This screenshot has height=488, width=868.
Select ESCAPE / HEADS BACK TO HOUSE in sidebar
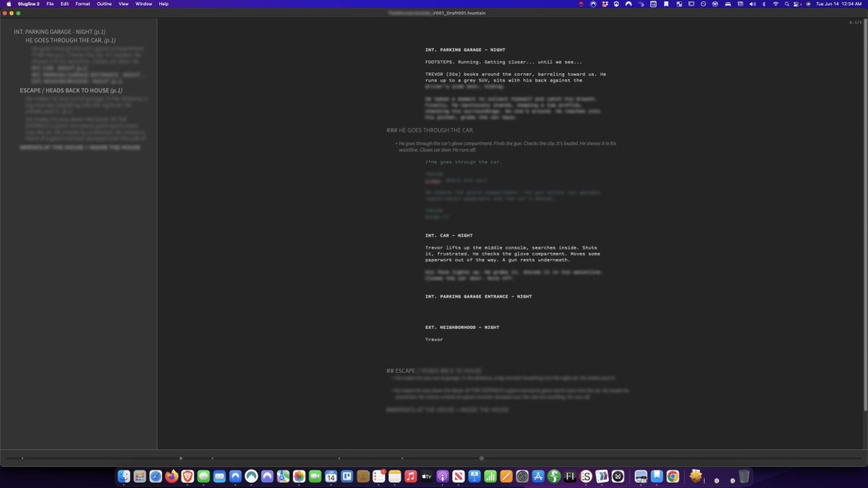tap(71, 90)
